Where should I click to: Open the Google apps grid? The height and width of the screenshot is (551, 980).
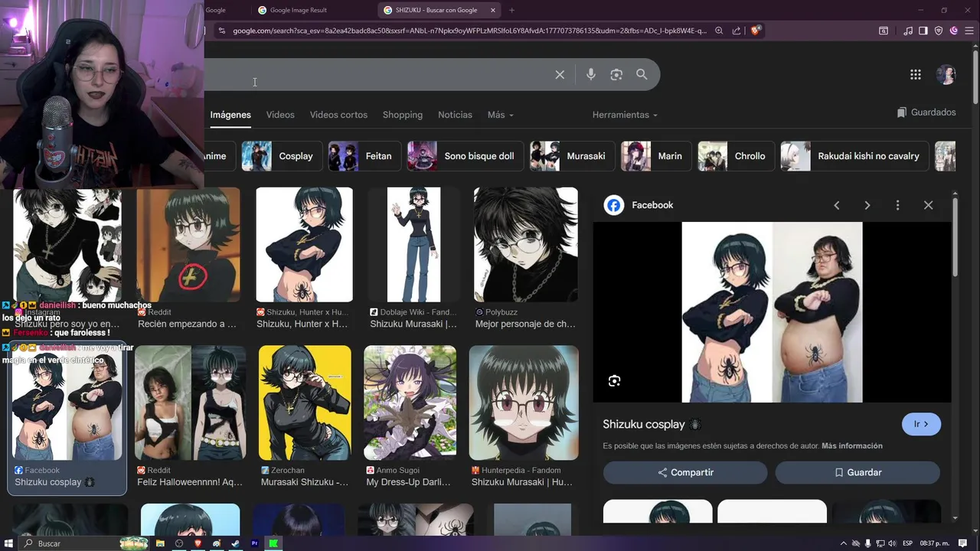tap(915, 74)
